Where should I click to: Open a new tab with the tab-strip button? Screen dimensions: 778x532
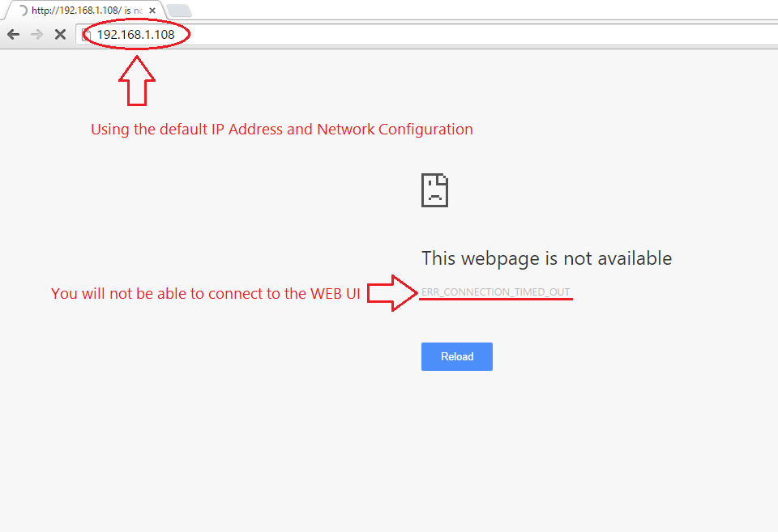(178, 11)
